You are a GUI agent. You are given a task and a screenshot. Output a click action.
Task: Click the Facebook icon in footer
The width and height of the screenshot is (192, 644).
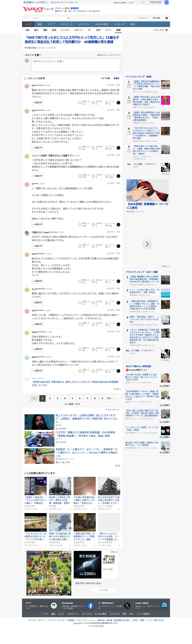(x=90, y=606)
